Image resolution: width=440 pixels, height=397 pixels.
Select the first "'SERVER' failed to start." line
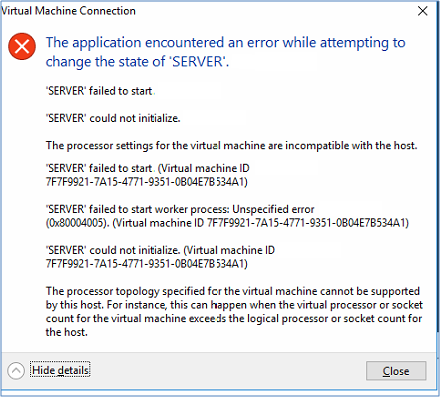pos(100,91)
